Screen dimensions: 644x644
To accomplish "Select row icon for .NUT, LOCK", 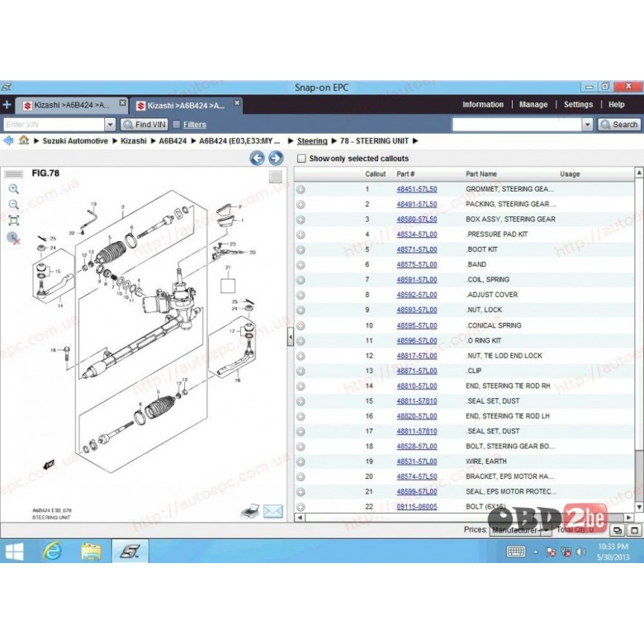I will [301, 310].
